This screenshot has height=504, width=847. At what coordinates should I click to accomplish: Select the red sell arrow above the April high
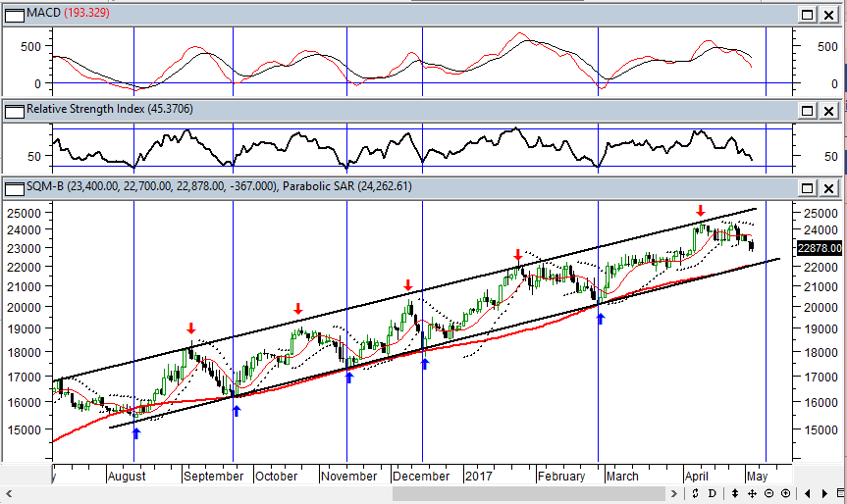point(701,211)
